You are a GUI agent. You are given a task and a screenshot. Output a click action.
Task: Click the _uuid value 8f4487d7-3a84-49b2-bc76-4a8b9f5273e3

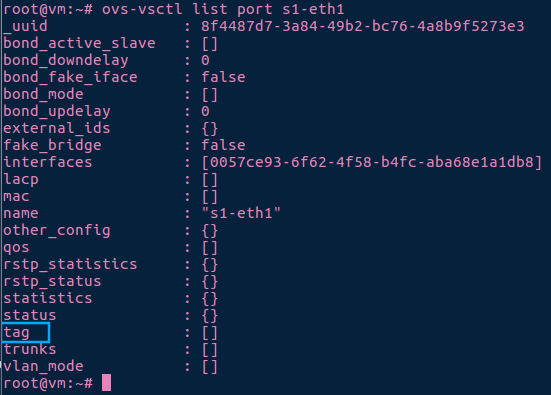click(363, 26)
